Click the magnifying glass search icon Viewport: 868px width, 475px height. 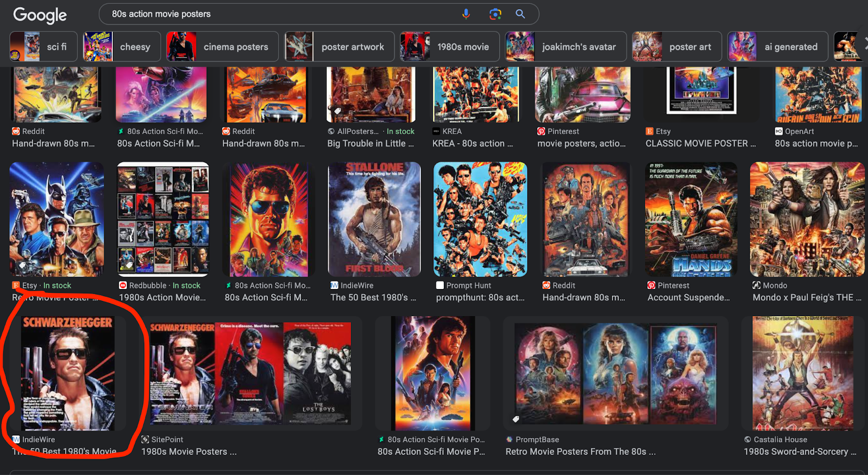[520, 14]
